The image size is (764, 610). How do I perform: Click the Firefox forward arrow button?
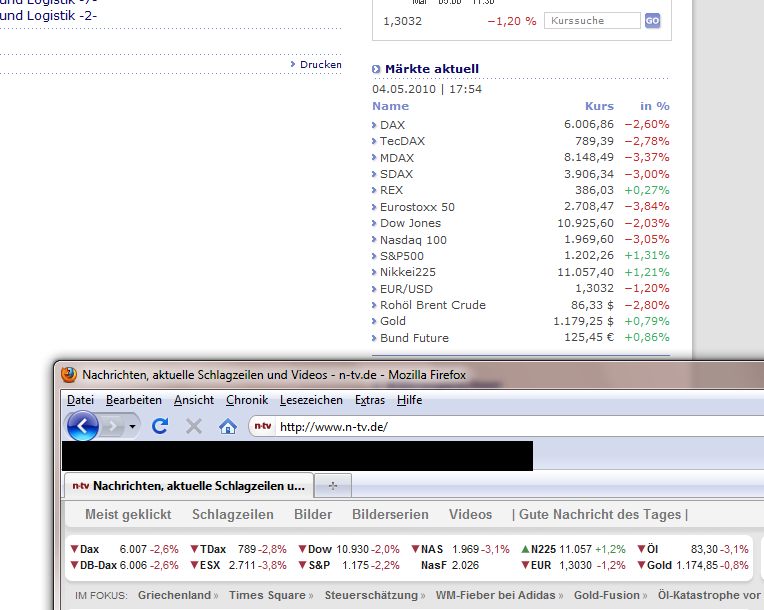pos(113,427)
